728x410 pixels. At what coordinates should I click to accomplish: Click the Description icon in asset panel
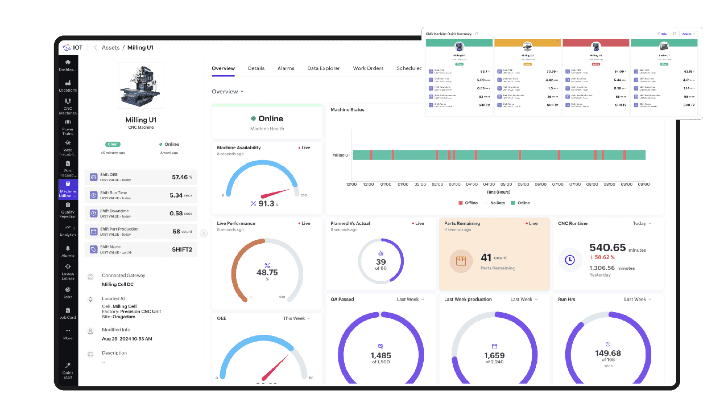click(91, 354)
